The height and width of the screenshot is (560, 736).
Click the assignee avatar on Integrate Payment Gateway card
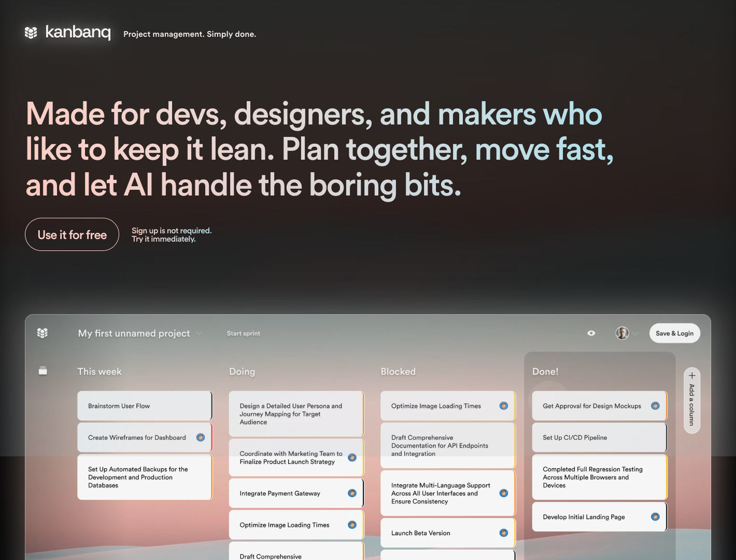352,493
